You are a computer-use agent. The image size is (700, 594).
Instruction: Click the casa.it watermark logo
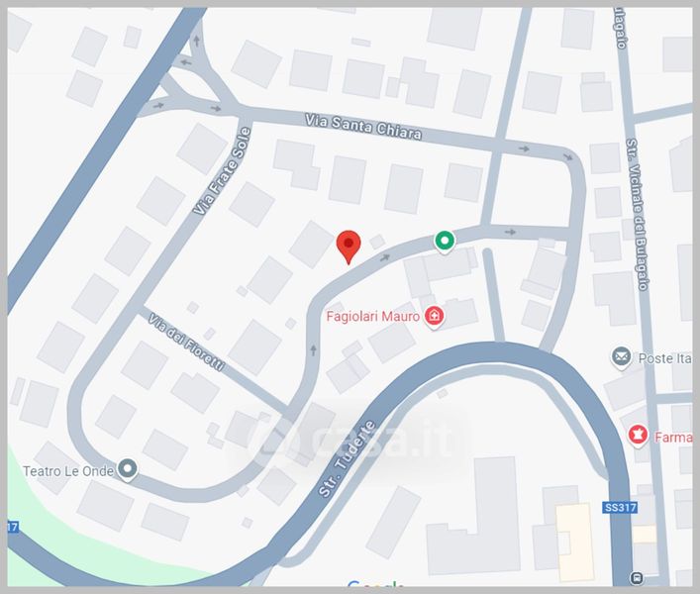click(x=352, y=440)
